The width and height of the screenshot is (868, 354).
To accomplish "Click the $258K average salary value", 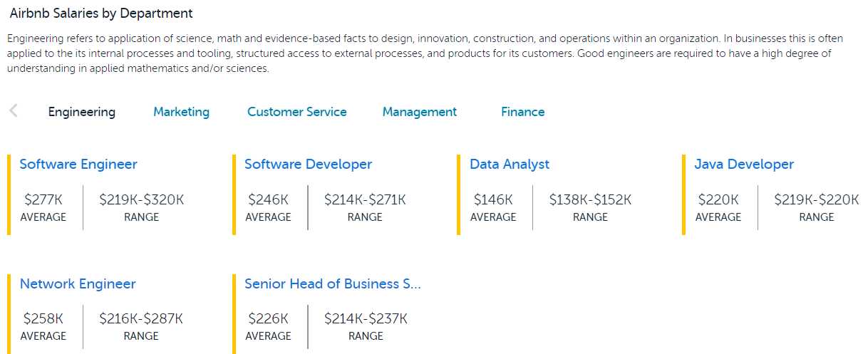I will 43,319.
